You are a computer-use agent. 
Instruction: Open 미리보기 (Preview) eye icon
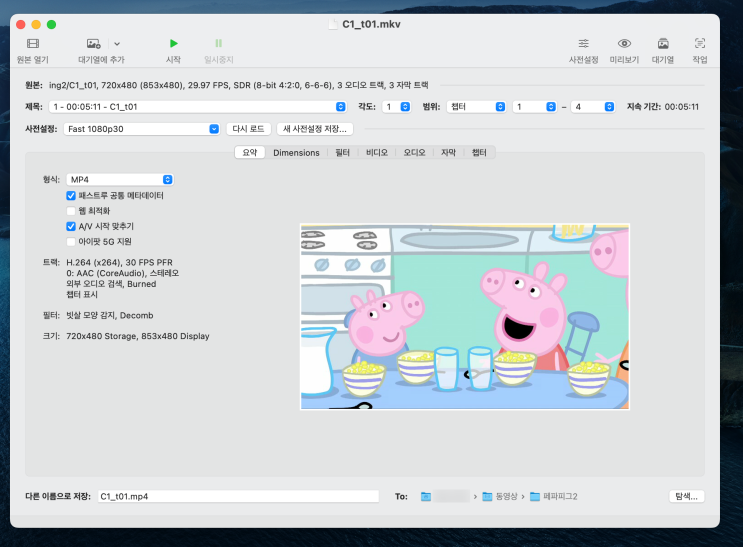click(x=624, y=44)
